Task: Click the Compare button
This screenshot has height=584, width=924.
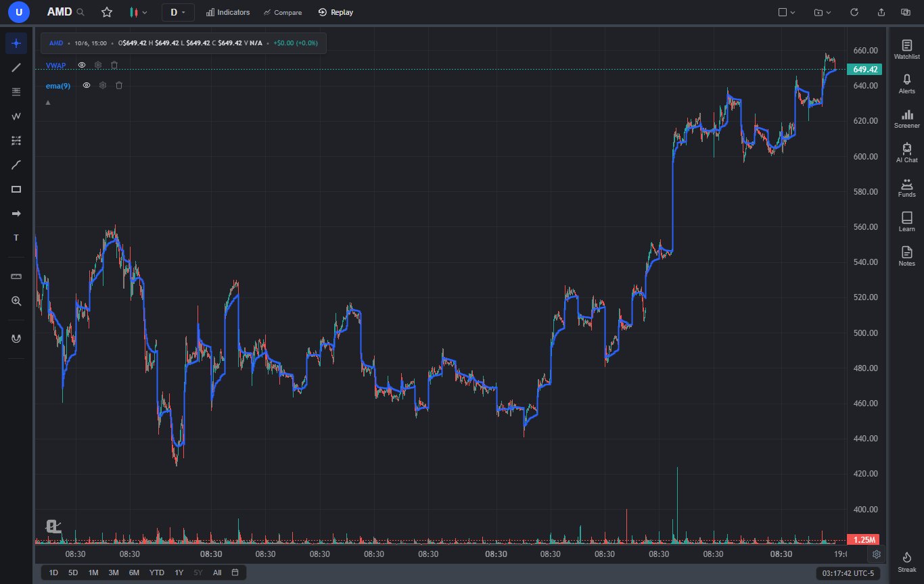Action: 283,12
